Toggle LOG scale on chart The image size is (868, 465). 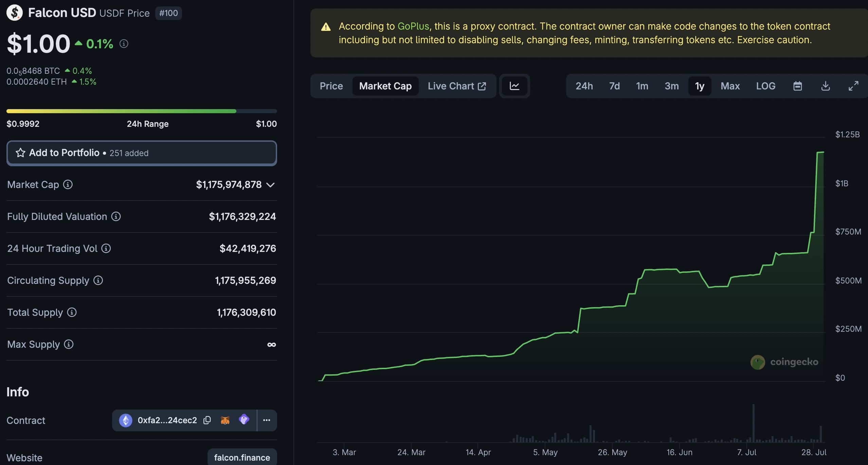(766, 86)
